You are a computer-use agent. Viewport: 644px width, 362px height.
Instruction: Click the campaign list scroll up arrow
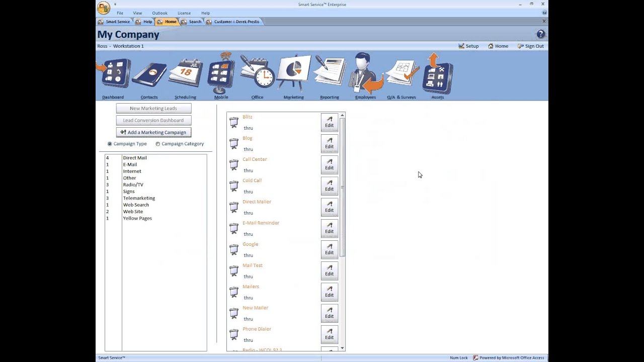click(x=343, y=115)
